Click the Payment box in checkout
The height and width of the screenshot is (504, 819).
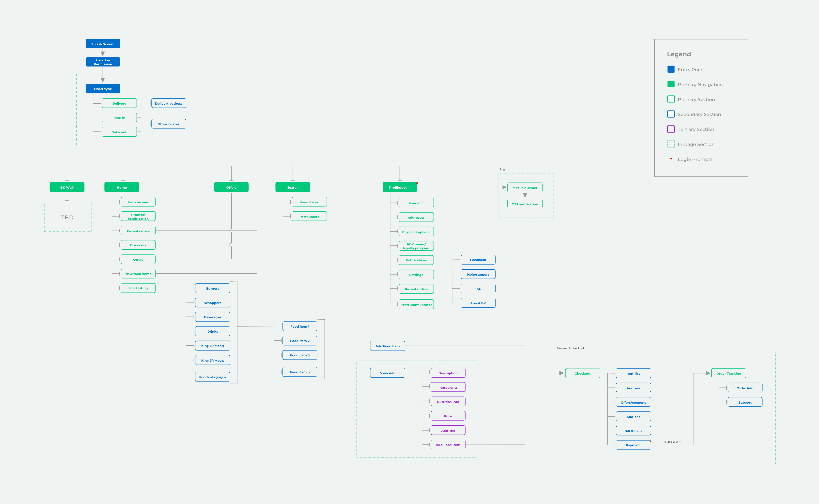click(x=633, y=445)
